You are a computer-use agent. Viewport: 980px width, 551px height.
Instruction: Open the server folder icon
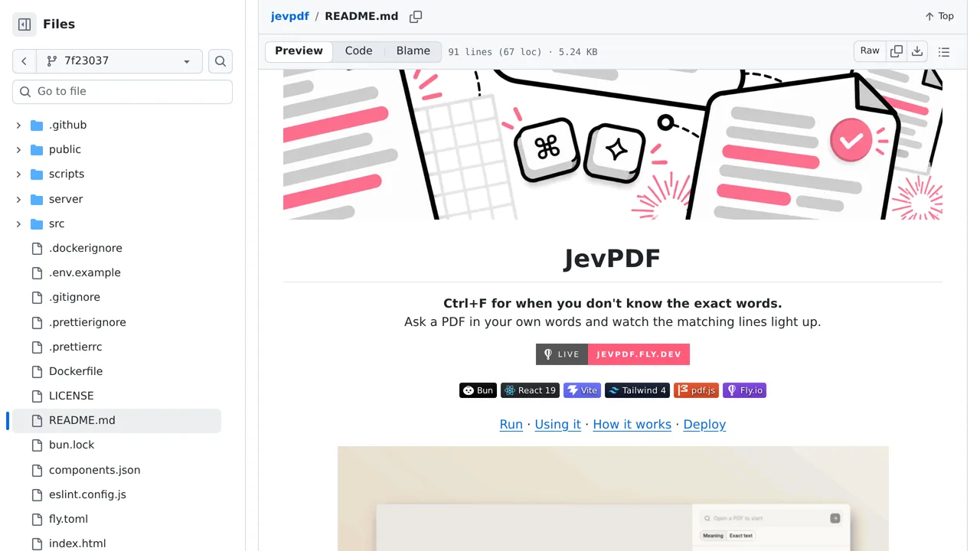click(x=37, y=199)
